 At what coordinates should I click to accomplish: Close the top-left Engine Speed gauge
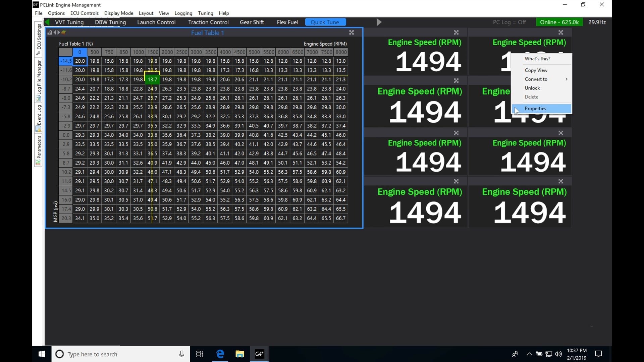click(x=456, y=33)
